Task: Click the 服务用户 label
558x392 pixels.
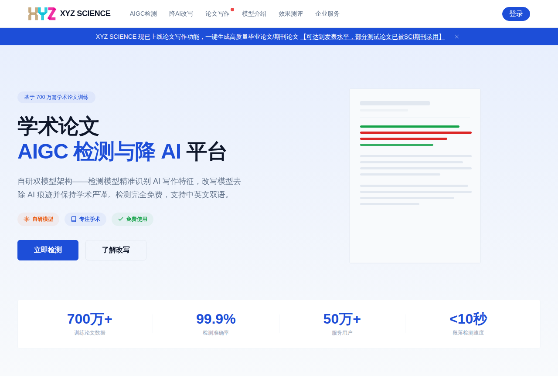Action: [x=342, y=333]
